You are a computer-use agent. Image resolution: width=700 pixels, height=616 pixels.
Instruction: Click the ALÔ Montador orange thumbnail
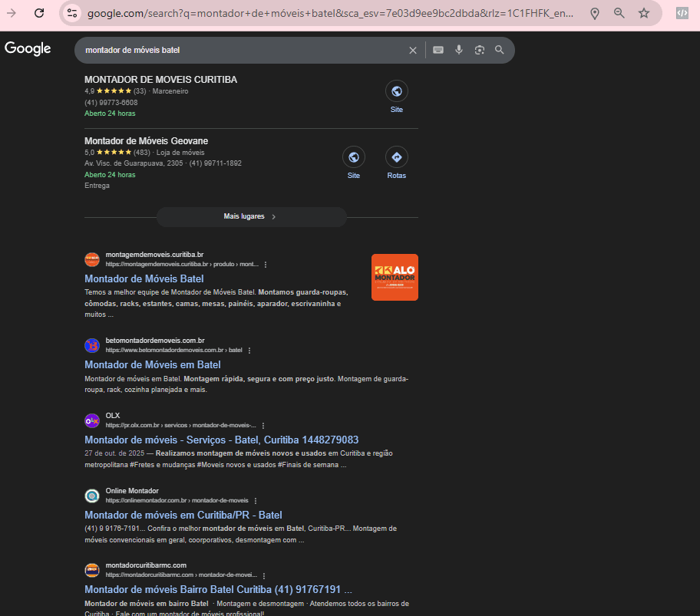395,277
